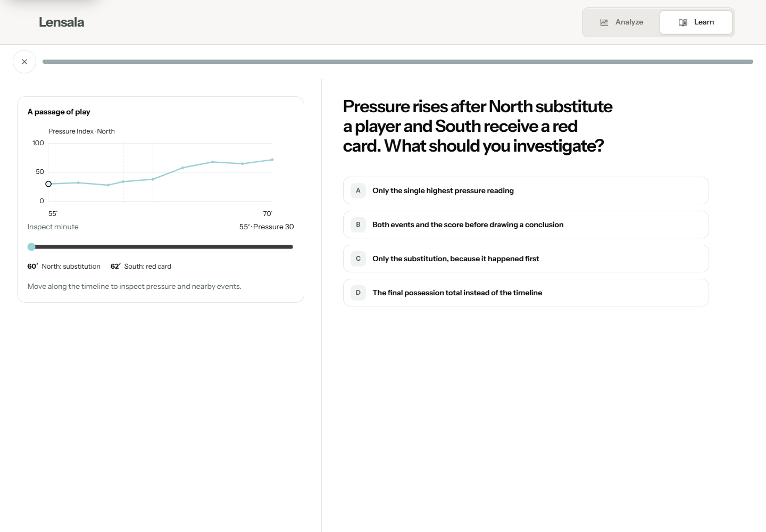The width and height of the screenshot is (766, 532).
Task: Click the question heading about pressure rising
Action: click(478, 126)
